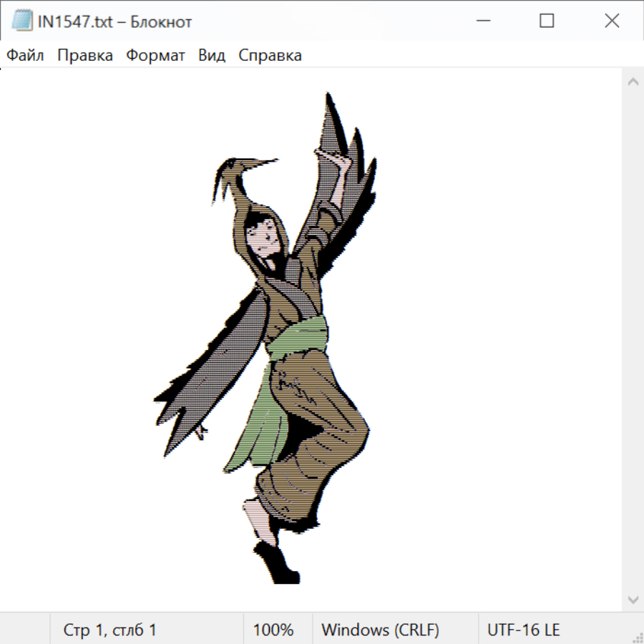Click the title bar text 'IN1547.txt – Блокнот'
Screen dimensions: 644x644
click(114, 21)
